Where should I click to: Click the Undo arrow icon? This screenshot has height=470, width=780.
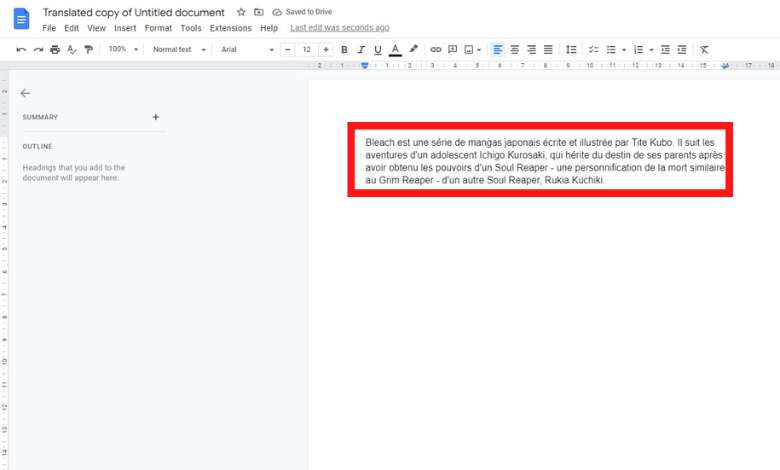pyautogui.click(x=21, y=50)
